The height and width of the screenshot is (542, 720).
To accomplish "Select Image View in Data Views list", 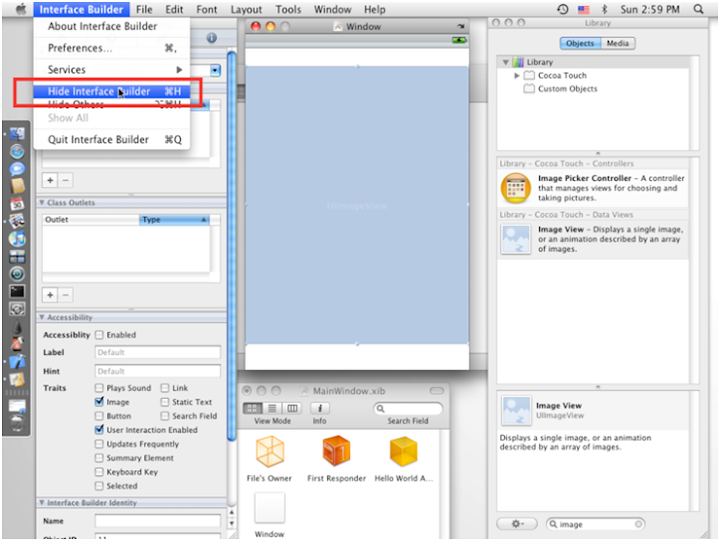I will point(593,239).
